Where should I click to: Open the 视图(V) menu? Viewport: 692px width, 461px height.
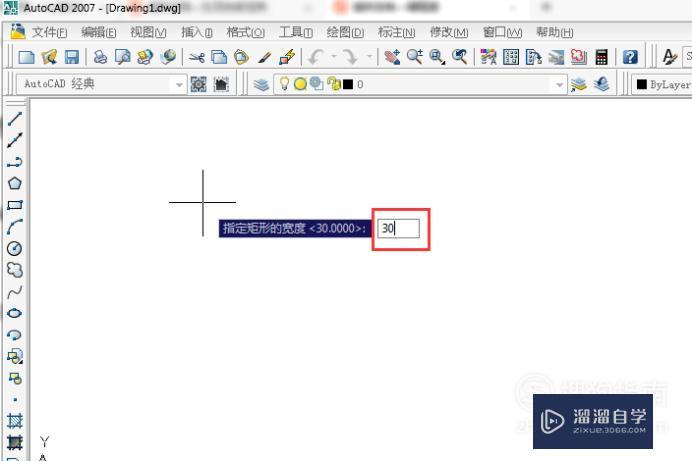click(x=148, y=32)
